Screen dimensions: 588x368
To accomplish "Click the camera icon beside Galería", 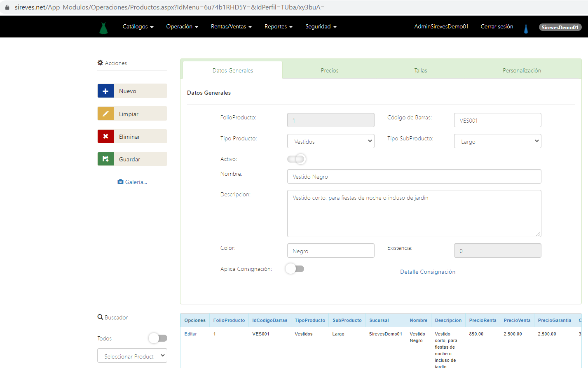I will pyautogui.click(x=120, y=182).
